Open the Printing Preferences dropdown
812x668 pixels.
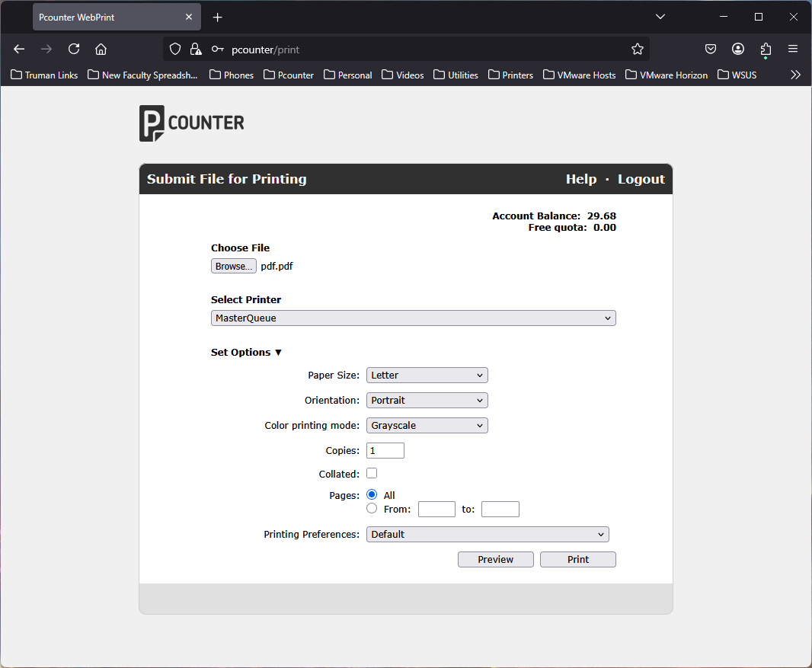pyautogui.click(x=488, y=535)
